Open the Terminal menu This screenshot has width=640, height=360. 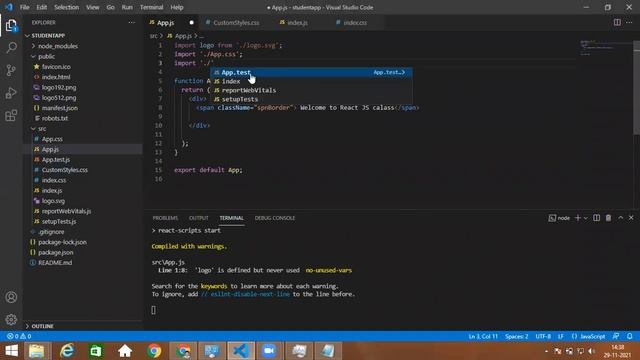click(151, 7)
